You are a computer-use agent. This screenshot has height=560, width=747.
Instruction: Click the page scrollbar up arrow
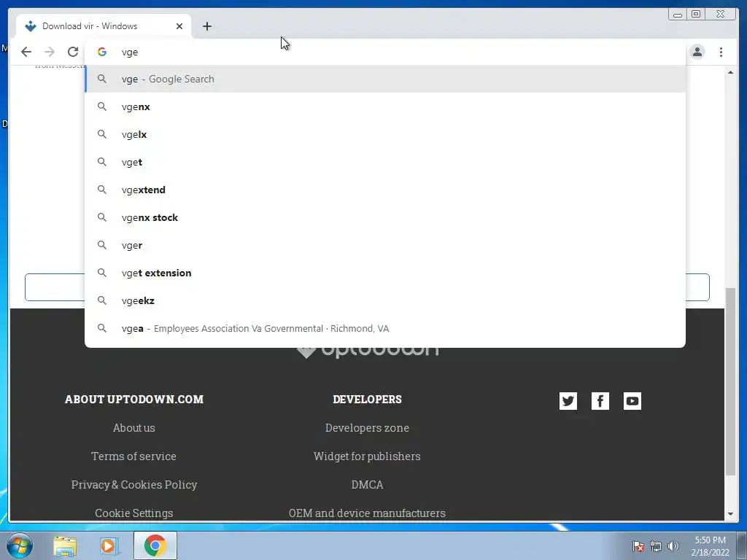(x=730, y=72)
